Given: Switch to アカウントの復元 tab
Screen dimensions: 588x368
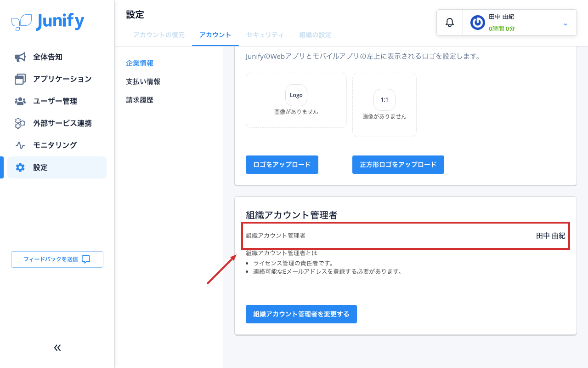Looking at the screenshot, I should point(159,35).
